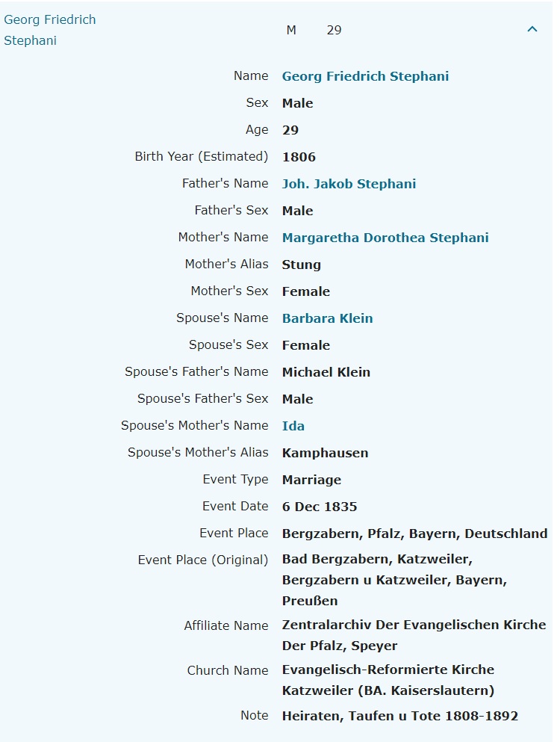Image resolution: width=560 pixels, height=742 pixels.
Task: Click spouse's mother's alias Kamphausen
Action: point(325,453)
